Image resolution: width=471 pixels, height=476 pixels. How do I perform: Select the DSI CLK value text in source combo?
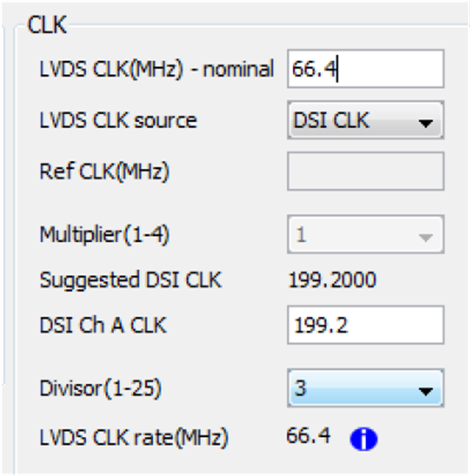coord(331,121)
